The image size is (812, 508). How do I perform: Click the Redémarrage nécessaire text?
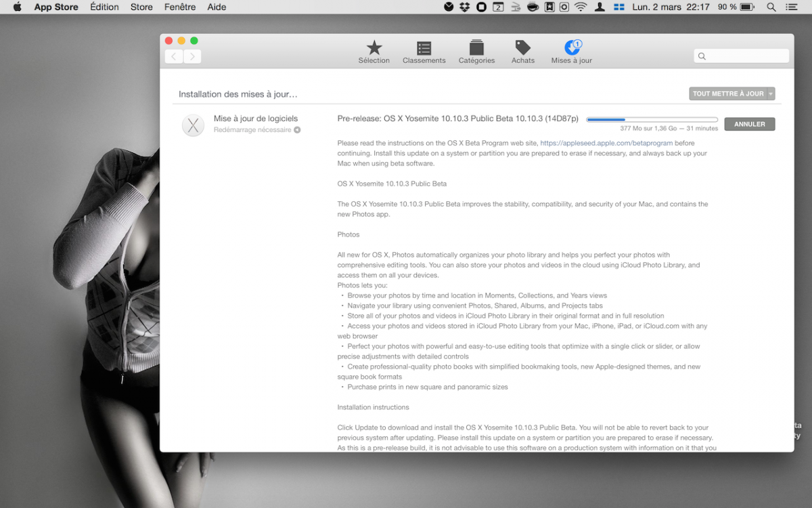click(x=252, y=129)
